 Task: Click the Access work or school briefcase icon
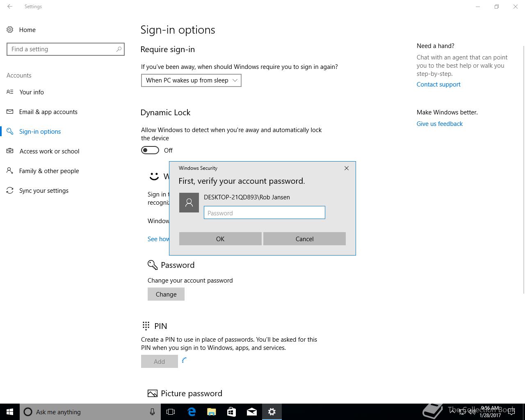pyautogui.click(x=10, y=151)
